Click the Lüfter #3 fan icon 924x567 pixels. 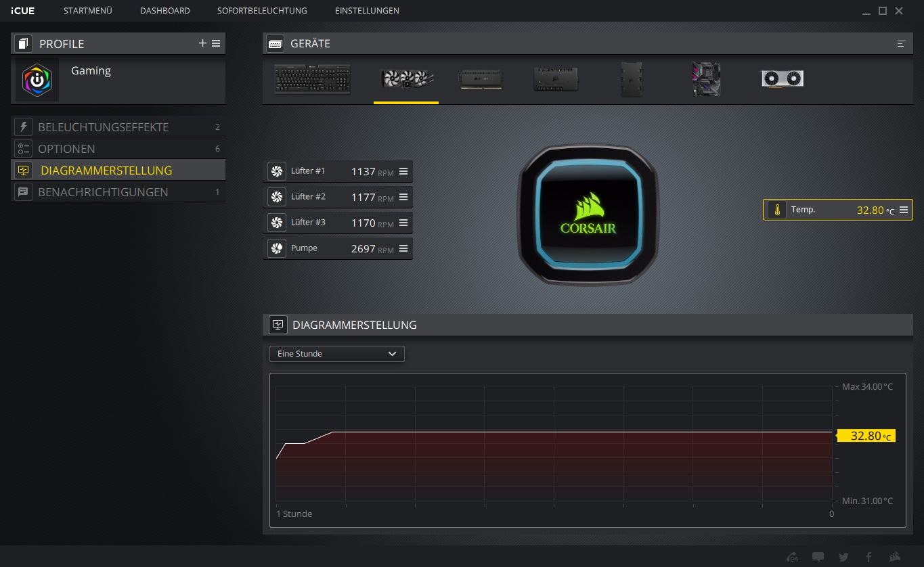click(276, 223)
